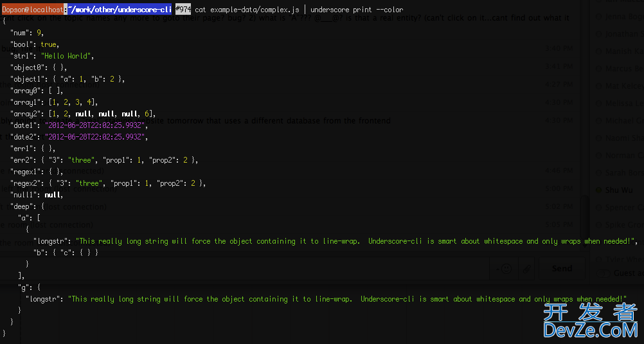Click the 5:02 PM chat timestamp

point(559,206)
